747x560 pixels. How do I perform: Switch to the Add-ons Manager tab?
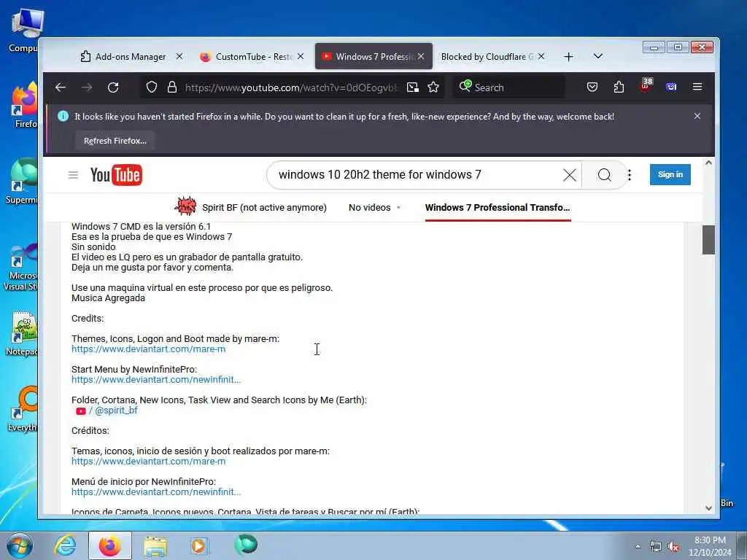[x=131, y=57]
